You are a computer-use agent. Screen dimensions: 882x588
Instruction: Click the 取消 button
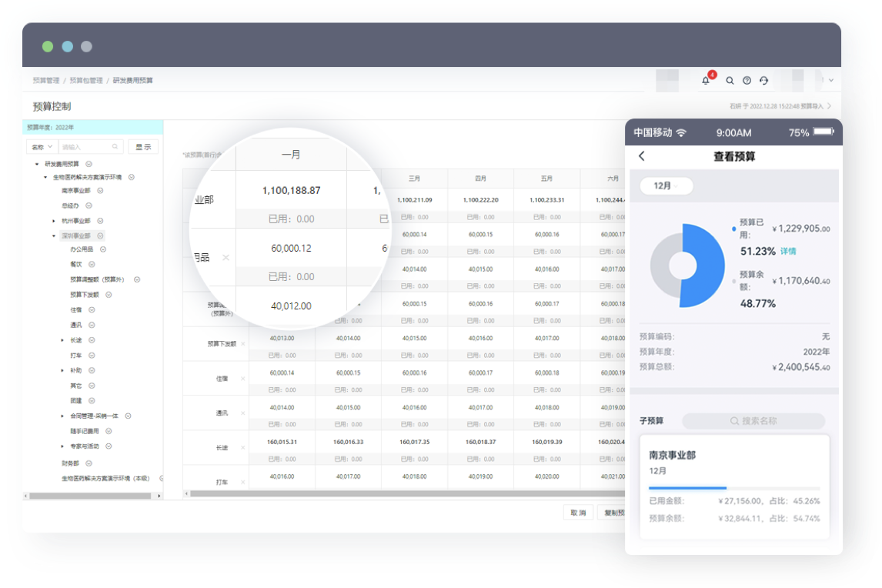pos(577,513)
